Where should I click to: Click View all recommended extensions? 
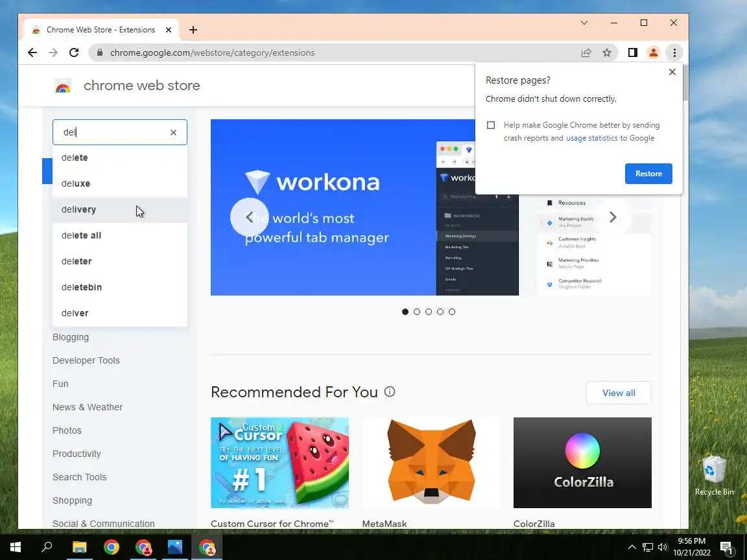(x=619, y=393)
